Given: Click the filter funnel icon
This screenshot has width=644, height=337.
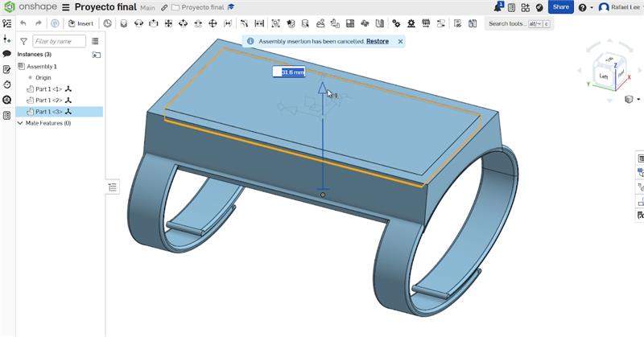Looking at the screenshot, I should [24, 42].
